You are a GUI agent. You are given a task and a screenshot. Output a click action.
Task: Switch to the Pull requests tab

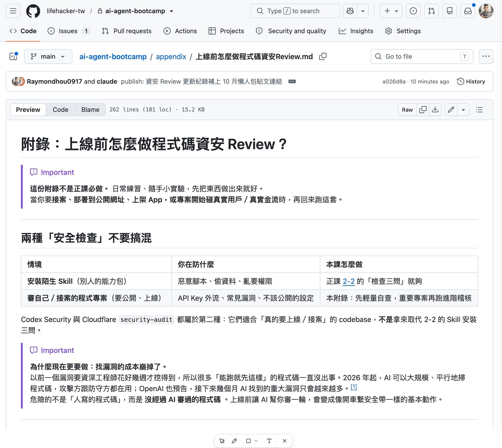tap(127, 31)
